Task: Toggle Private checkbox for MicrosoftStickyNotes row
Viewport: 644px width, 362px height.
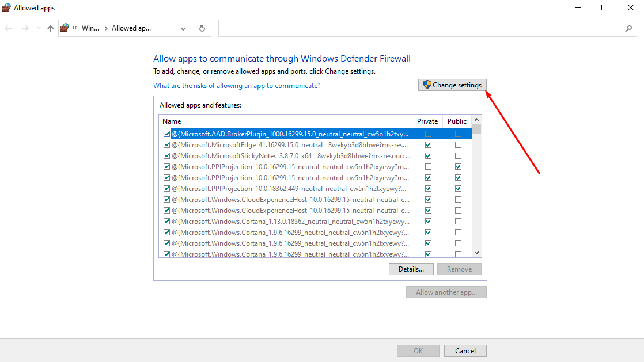Action: 428,155
